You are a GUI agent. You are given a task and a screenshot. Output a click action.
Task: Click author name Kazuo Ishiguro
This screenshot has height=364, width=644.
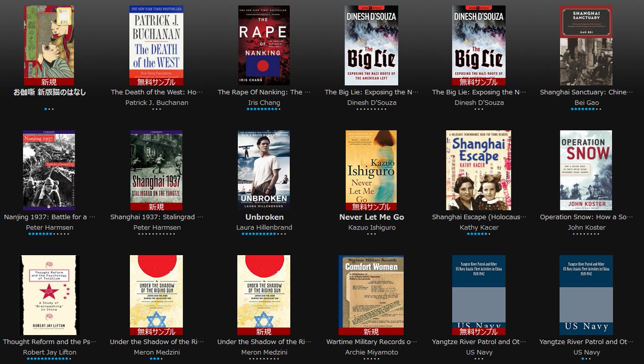pos(371,227)
